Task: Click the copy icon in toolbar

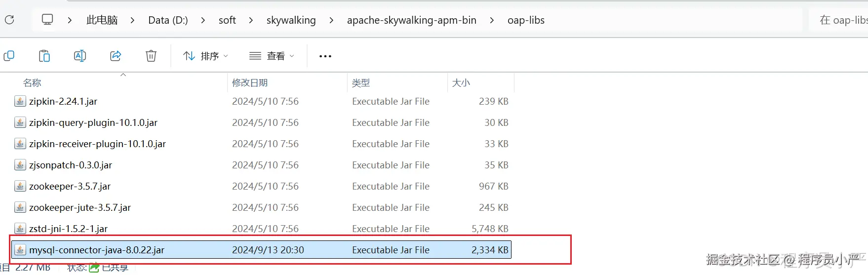Action: pos(9,56)
